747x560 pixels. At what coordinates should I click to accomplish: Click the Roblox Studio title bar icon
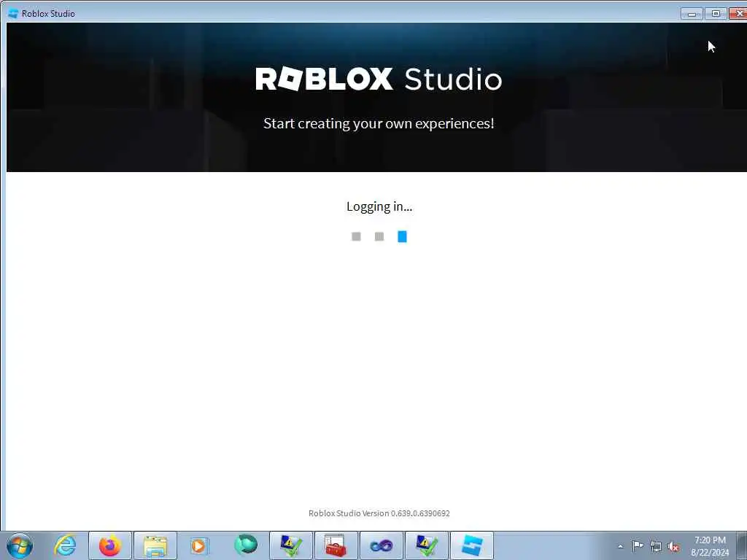pos(13,13)
